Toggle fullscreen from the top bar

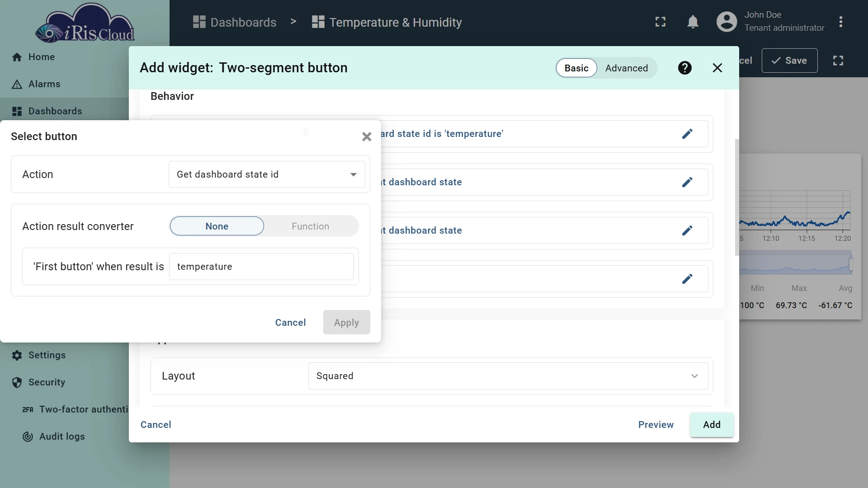click(x=660, y=22)
